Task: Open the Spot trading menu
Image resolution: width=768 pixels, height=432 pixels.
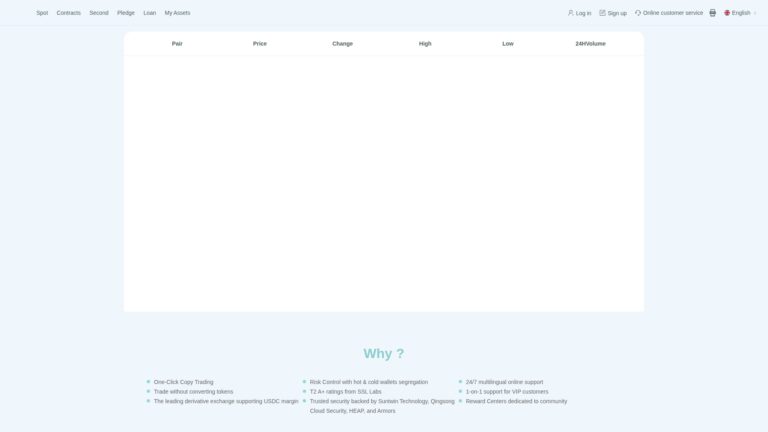Action: pyautogui.click(x=42, y=13)
